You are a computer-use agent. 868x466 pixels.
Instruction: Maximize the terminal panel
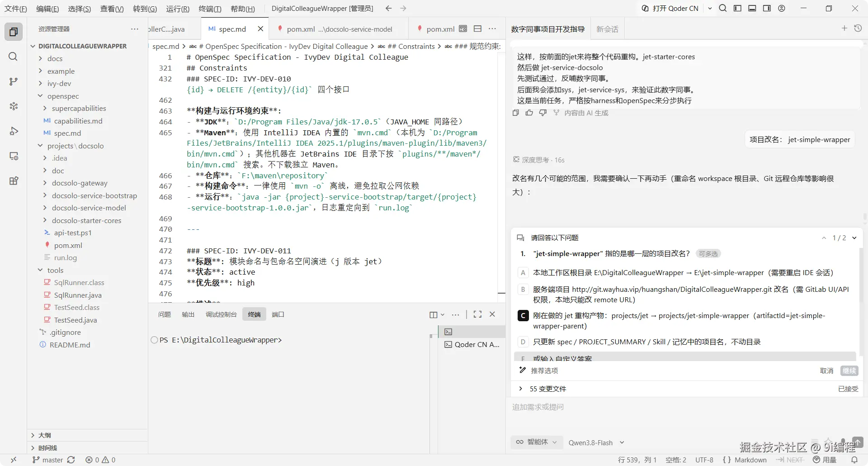(x=477, y=314)
